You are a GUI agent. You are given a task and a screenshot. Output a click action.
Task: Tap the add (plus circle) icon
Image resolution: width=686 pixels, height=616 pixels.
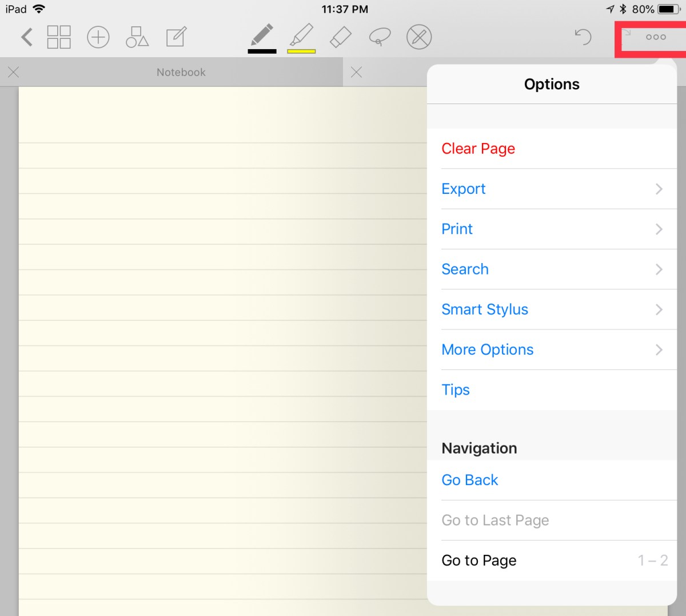98,38
